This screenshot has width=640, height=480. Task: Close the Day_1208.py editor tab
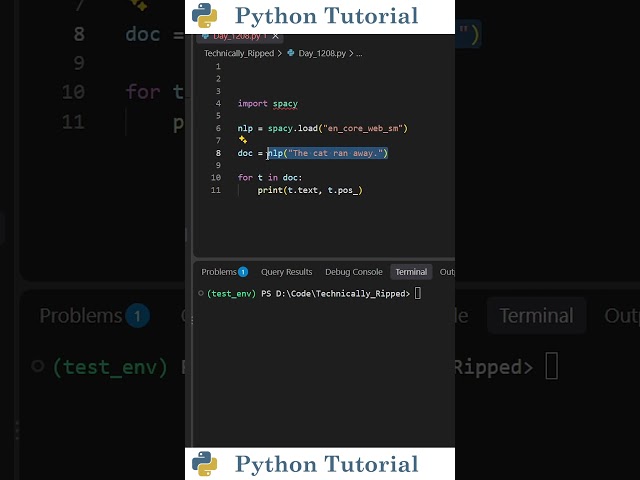point(276,36)
